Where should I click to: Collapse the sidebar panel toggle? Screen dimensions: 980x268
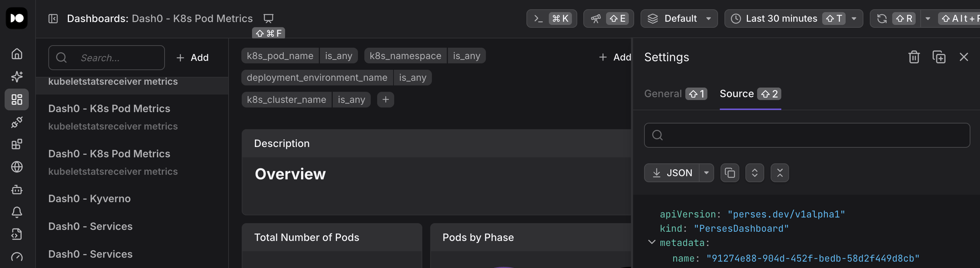[x=53, y=18]
